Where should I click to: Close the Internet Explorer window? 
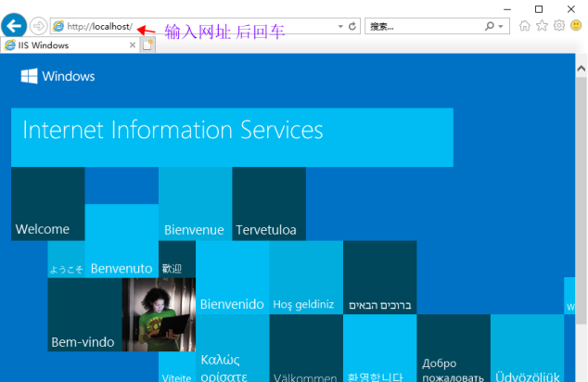tap(571, 9)
